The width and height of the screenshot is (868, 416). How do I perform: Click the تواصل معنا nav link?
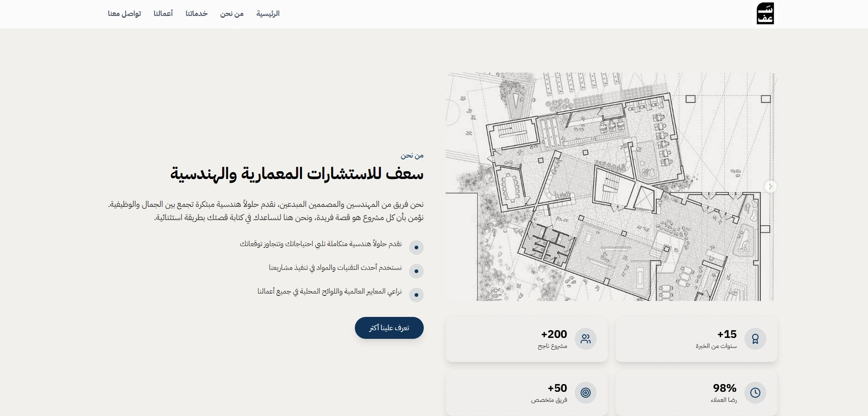(x=125, y=14)
